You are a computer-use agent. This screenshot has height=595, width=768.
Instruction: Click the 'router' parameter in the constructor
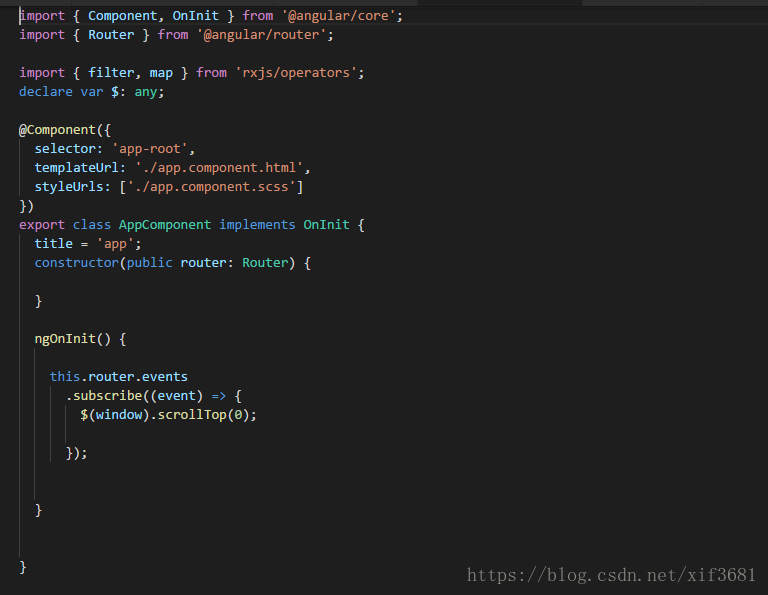(203, 263)
